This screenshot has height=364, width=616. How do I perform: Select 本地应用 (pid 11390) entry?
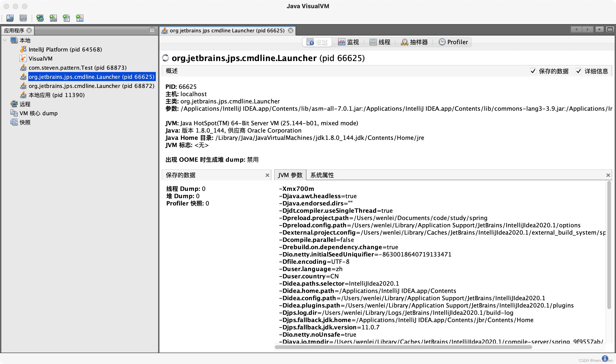[x=57, y=95]
